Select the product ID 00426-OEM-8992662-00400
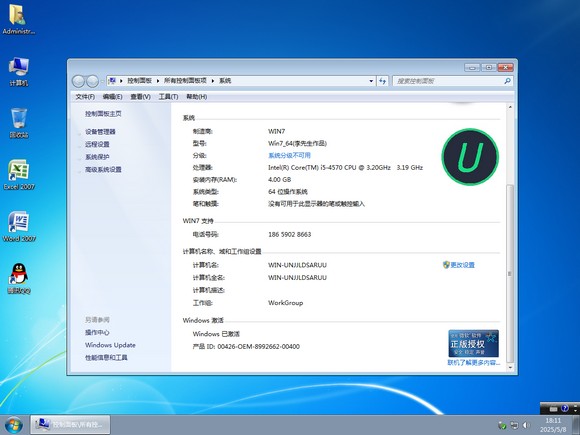Screen dimensions: 580x435 (258, 347)
